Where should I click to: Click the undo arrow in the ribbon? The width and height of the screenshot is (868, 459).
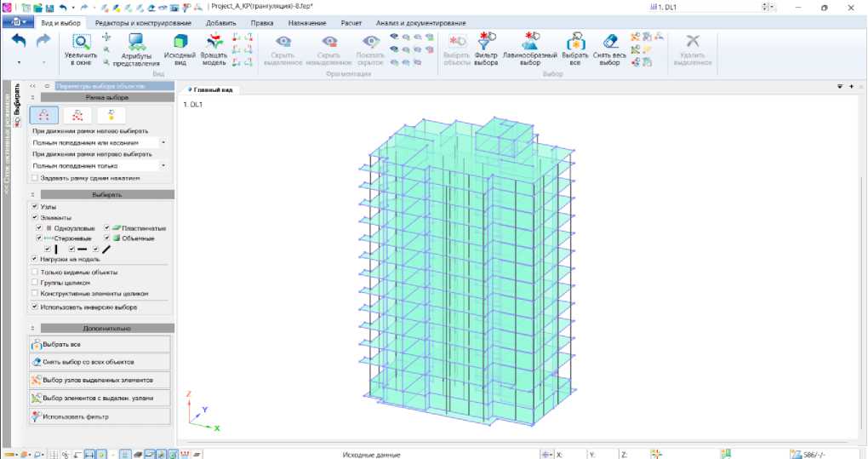point(19,41)
